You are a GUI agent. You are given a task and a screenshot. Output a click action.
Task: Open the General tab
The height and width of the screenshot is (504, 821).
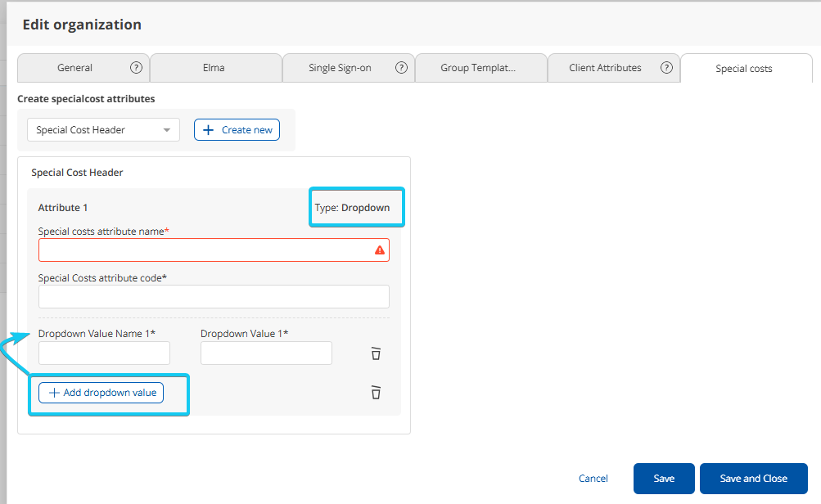[x=74, y=68]
